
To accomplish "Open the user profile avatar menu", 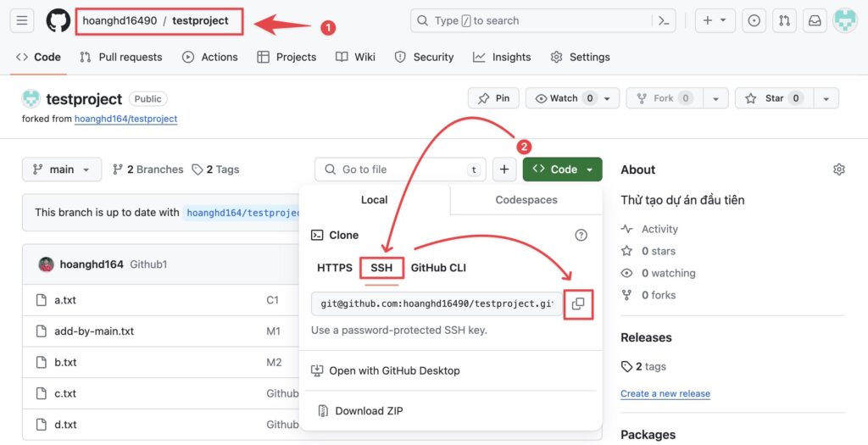I will (x=845, y=21).
